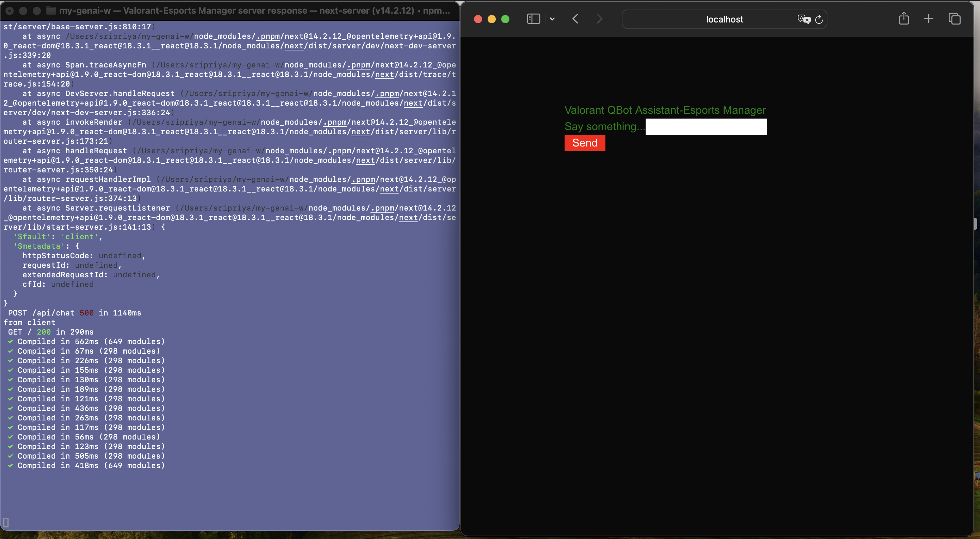The height and width of the screenshot is (539, 980).
Task: Open a new tab with plus icon
Action: point(929,19)
